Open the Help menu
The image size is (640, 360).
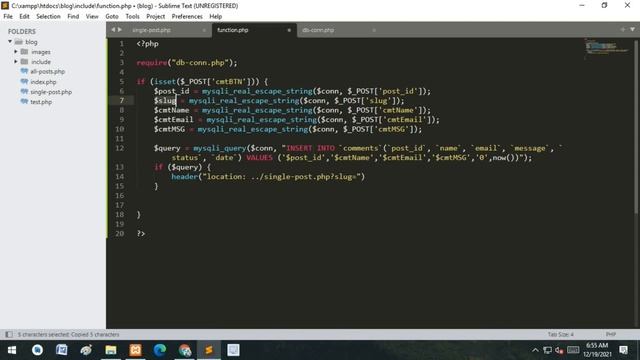[216, 16]
